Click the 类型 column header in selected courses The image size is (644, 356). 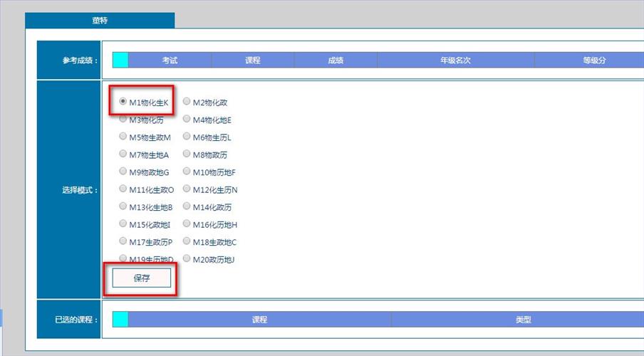pyautogui.click(x=524, y=320)
